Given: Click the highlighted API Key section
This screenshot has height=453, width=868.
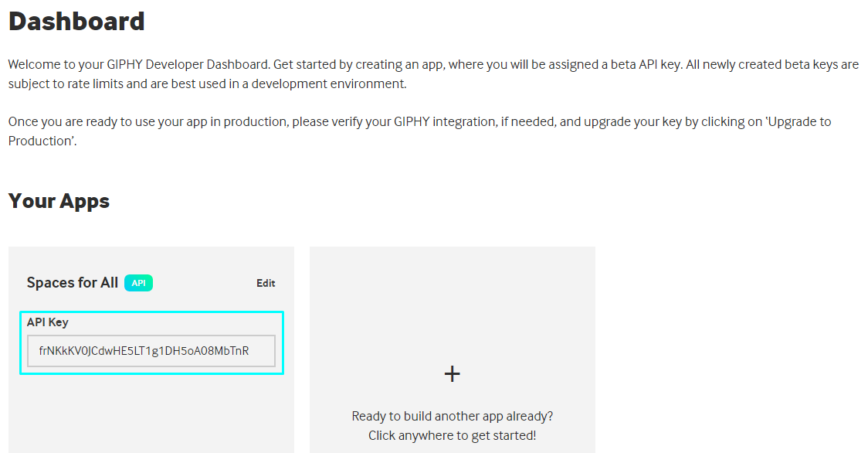Looking at the screenshot, I should [x=151, y=342].
